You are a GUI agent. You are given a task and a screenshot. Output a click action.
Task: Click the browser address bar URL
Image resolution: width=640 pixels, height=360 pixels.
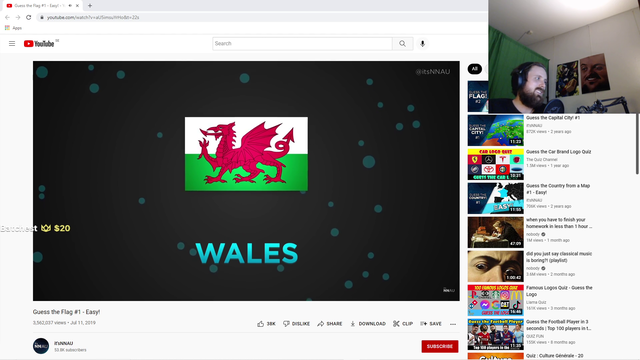[93, 17]
